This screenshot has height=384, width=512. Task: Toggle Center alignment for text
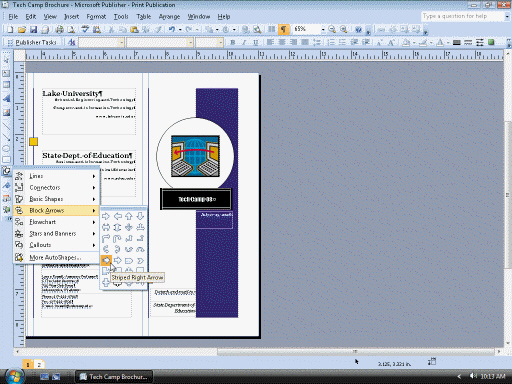[x=282, y=42]
